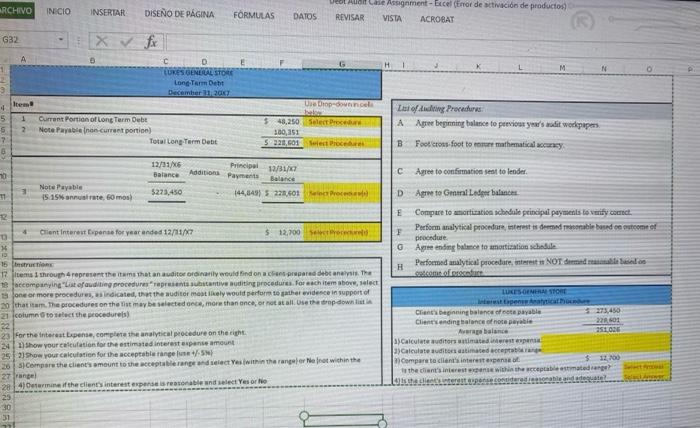Select column B header
Viewport: 700px width, 428px height.
tap(92, 60)
